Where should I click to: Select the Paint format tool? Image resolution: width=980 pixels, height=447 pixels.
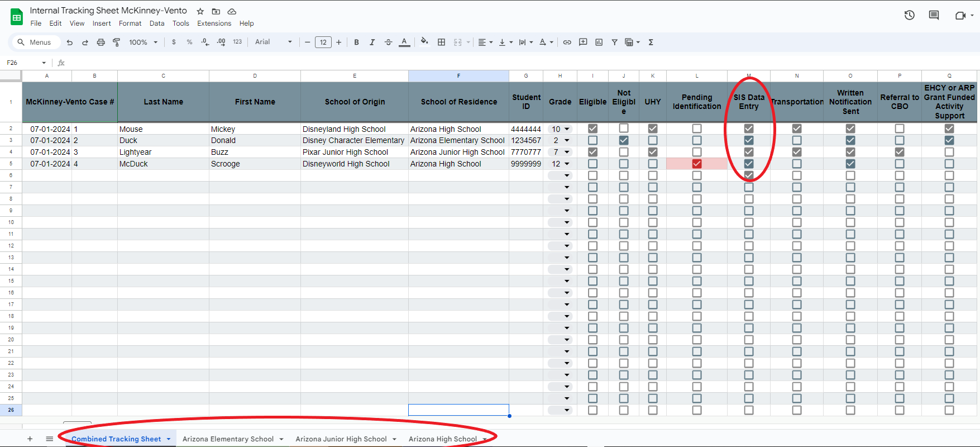(x=117, y=42)
